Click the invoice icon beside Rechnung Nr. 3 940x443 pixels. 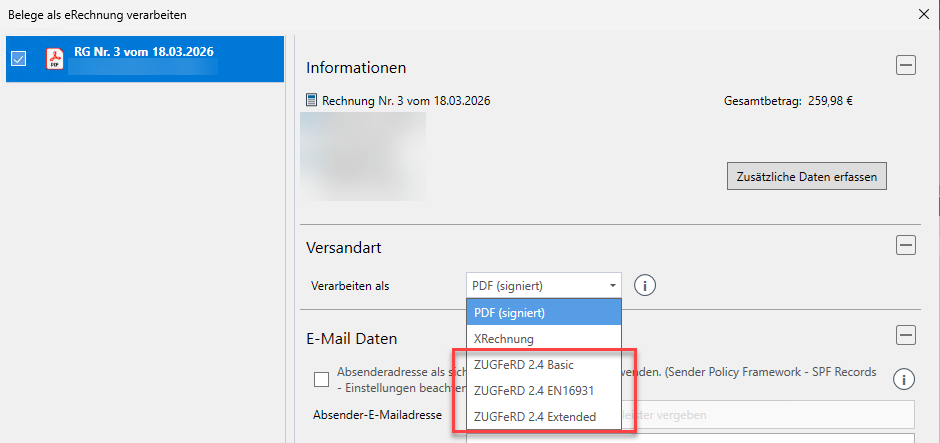click(x=312, y=101)
